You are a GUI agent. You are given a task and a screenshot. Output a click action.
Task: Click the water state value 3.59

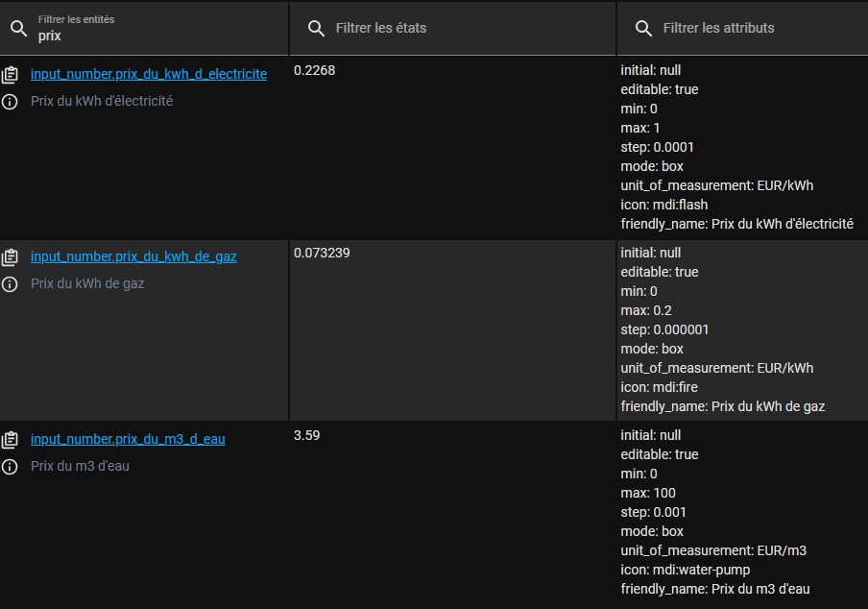pos(306,435)
